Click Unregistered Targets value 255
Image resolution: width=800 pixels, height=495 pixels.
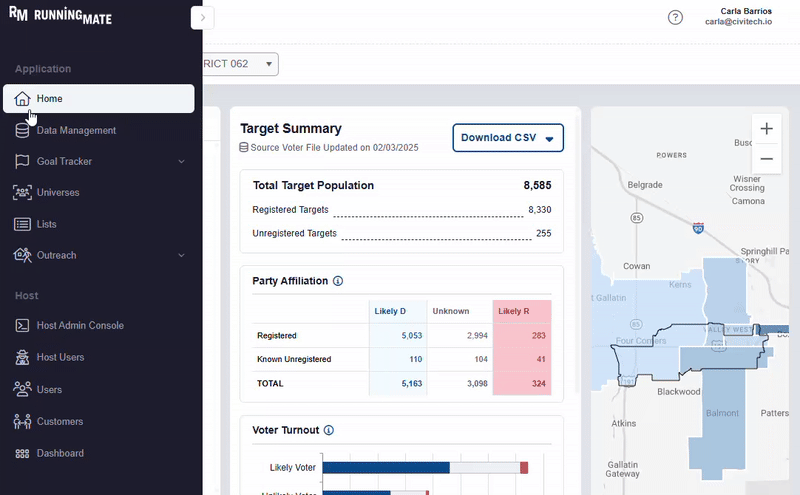543,233
